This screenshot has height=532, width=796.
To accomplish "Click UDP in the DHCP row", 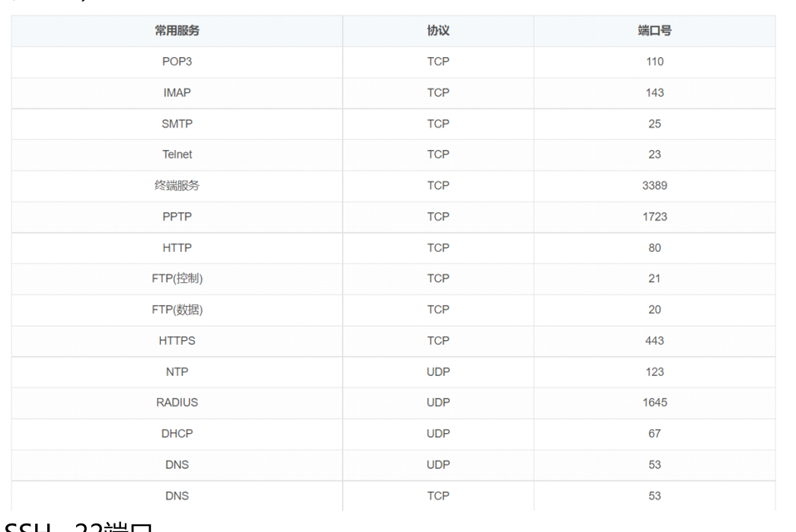I will tap(438, 434).
